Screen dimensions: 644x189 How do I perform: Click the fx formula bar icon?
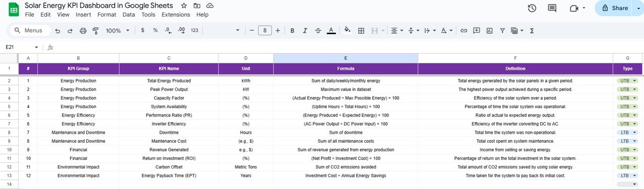click(x=50, y=47)
